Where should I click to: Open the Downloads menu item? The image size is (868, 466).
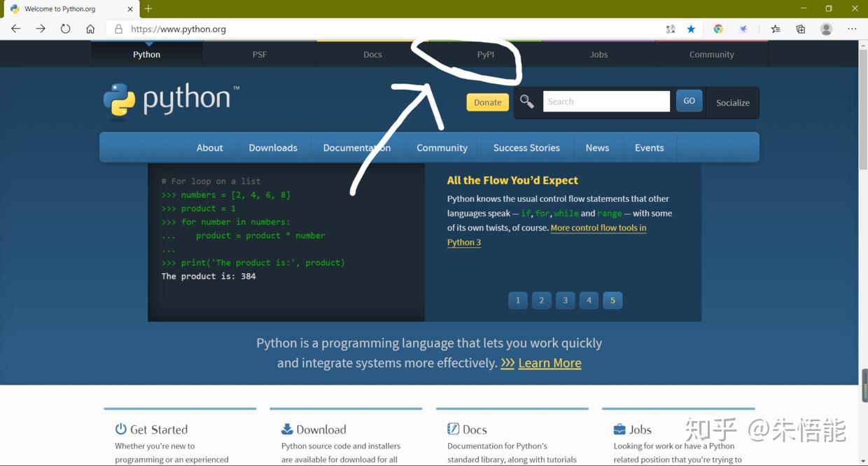click(273, 148)
